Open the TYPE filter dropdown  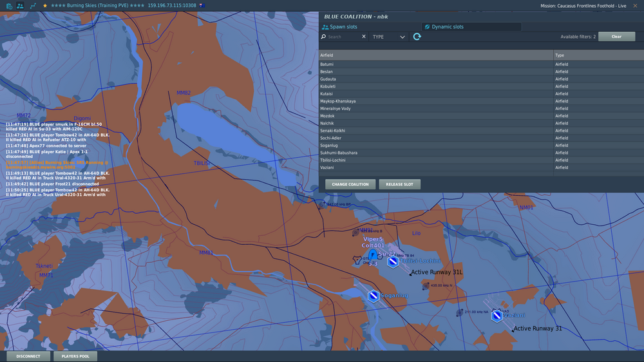(x=389, y=37)
